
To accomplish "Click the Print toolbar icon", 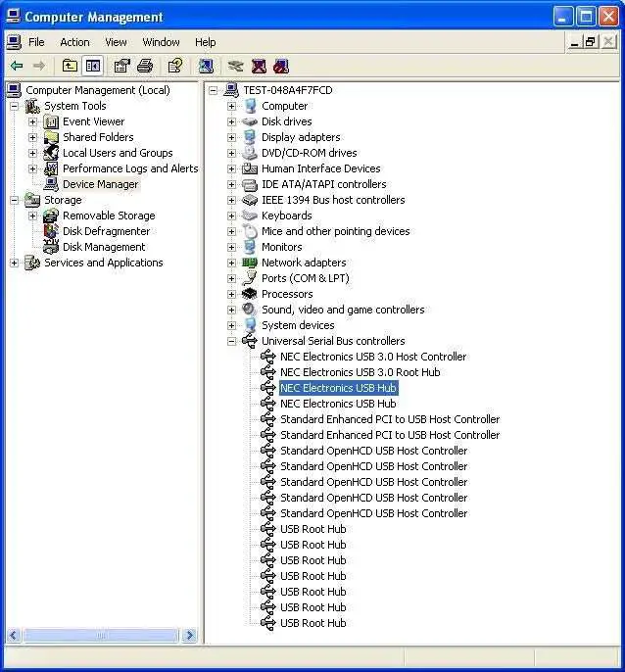I will (x=145, y=66).
